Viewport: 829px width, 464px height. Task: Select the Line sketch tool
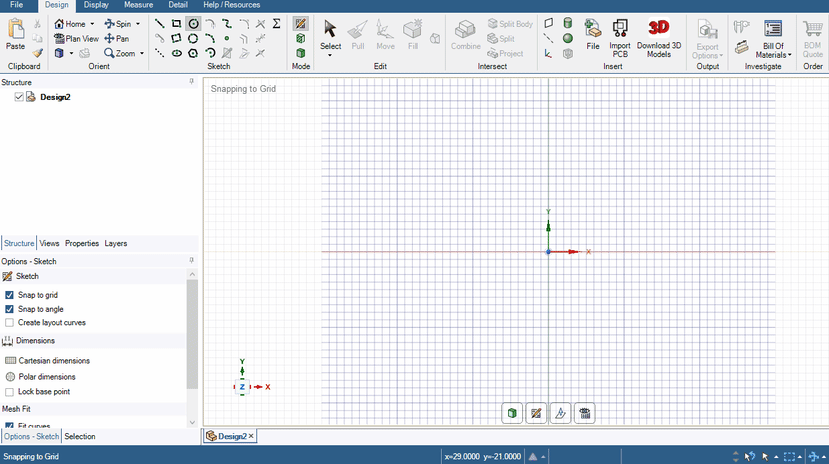tap(159, 24)
